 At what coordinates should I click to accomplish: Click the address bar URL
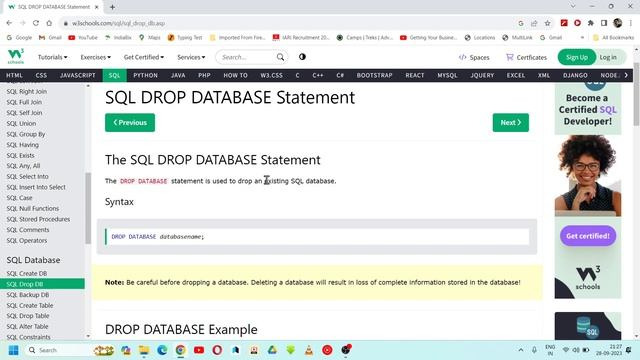click(118, 23)
